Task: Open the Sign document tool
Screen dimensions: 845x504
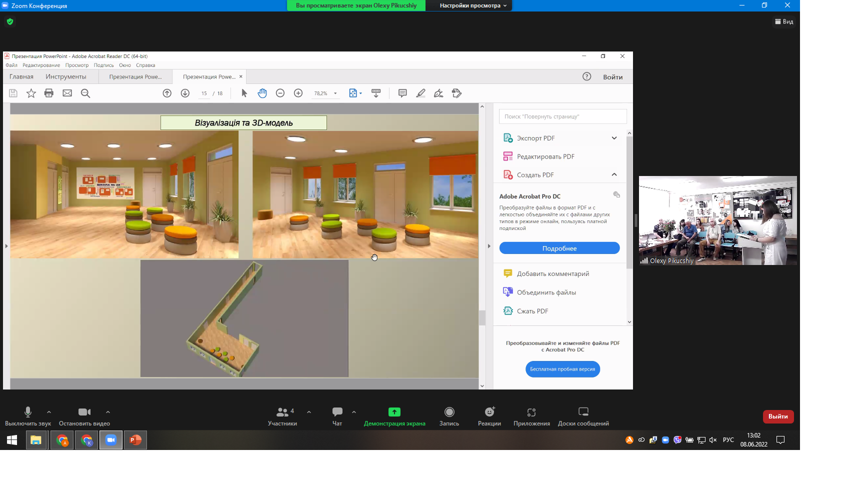Action: pos(438,93)
